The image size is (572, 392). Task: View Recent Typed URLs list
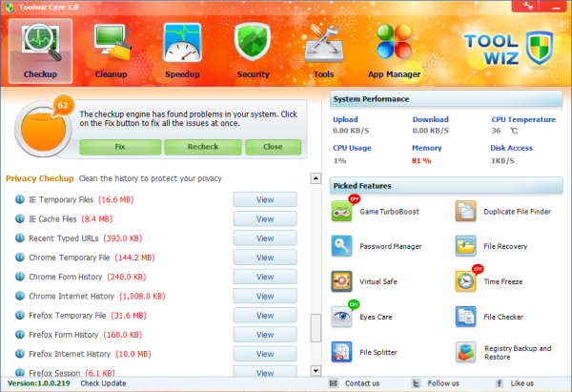[265, 238]
